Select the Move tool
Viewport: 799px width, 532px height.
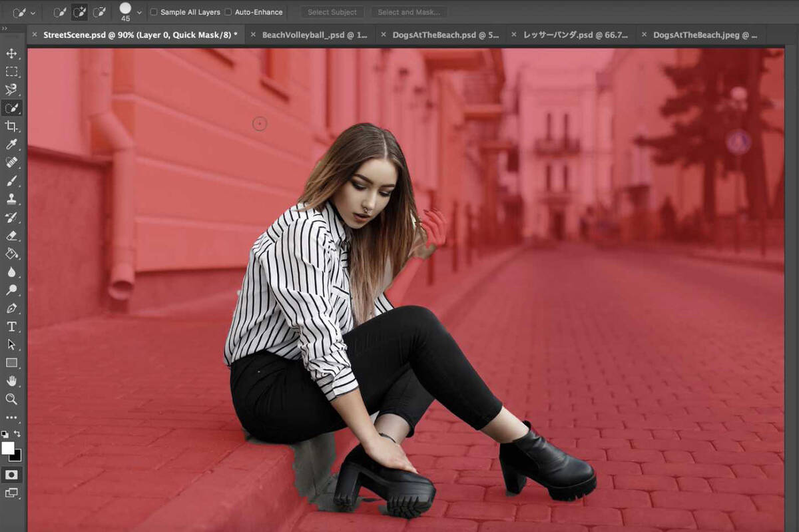tap(11, 53)
